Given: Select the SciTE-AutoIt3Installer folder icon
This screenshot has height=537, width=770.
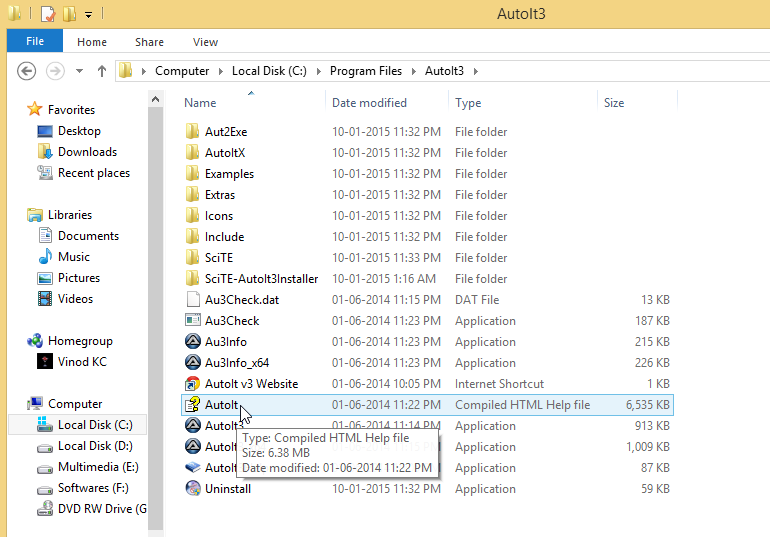Looking at the screenshot, I should pyautogui.click(x=192, y=279).
